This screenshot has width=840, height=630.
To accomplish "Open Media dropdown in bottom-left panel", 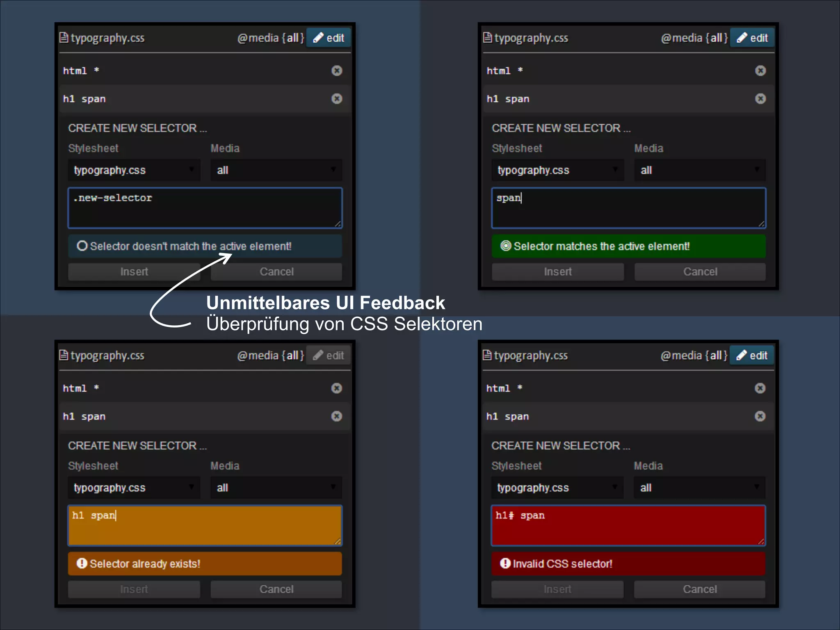I will pyautogui.click(x=276, y=487).
